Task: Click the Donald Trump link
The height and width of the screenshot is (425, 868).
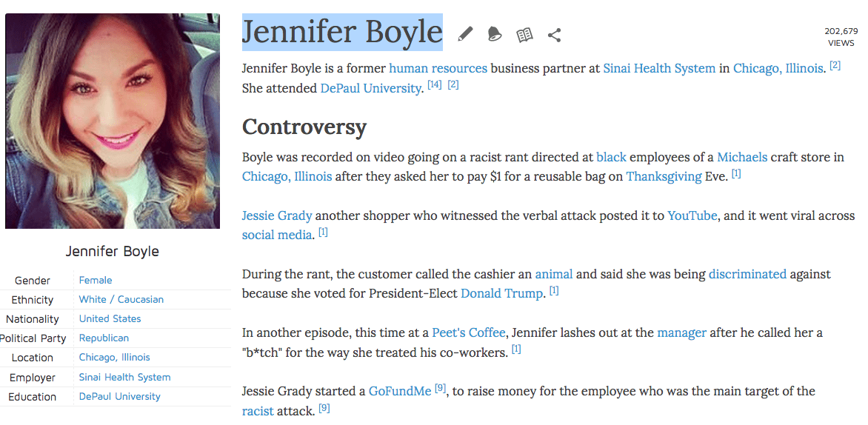Action: pyautogui.click(x=501, y=293)
